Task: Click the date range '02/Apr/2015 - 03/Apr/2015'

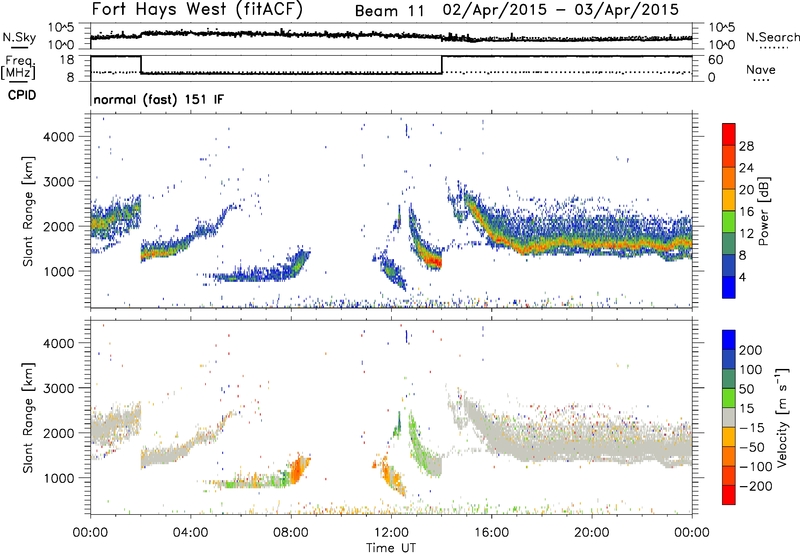Action: [561, 10]
